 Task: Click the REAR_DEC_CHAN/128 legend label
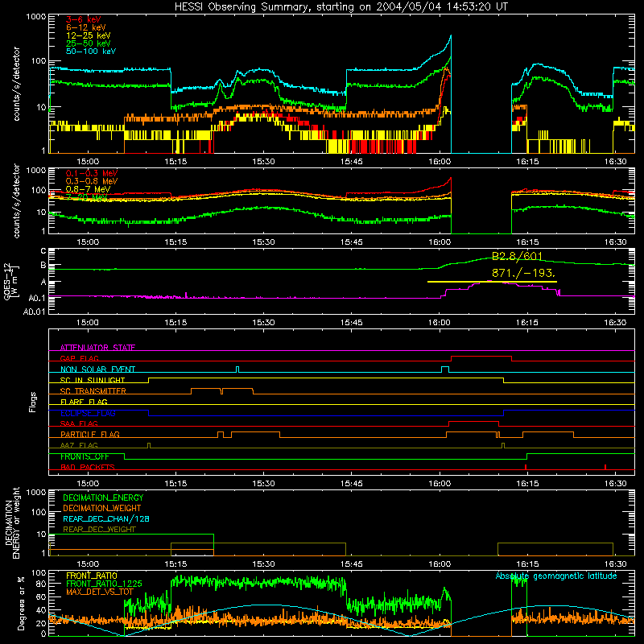click(x=106, y=519)
